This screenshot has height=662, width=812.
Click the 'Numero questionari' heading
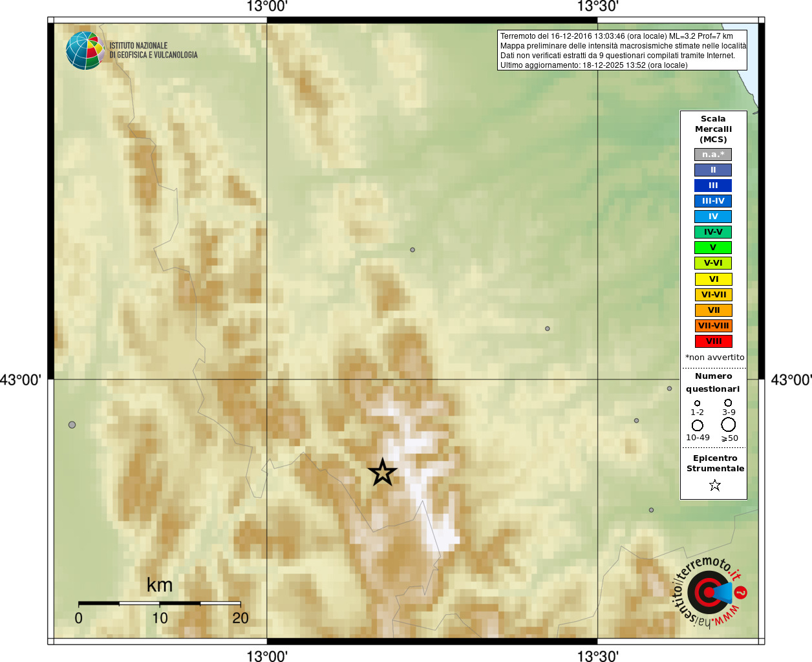click(713, 382)
